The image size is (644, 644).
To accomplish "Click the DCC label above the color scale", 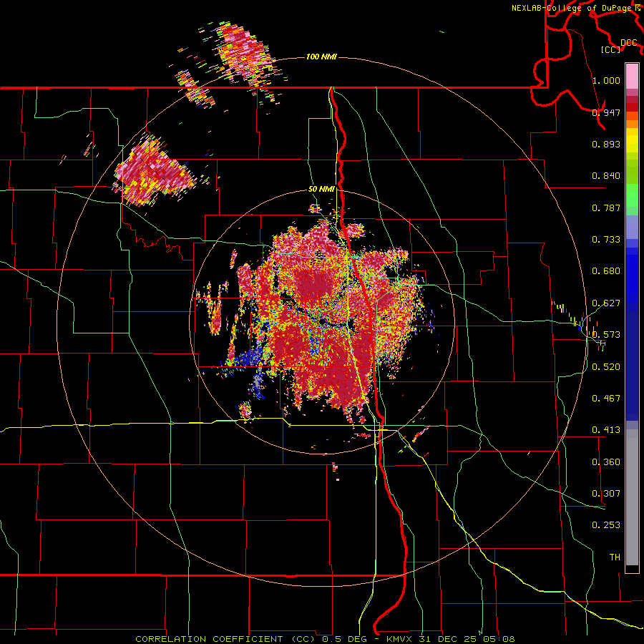I will click(x=629, y=43).
